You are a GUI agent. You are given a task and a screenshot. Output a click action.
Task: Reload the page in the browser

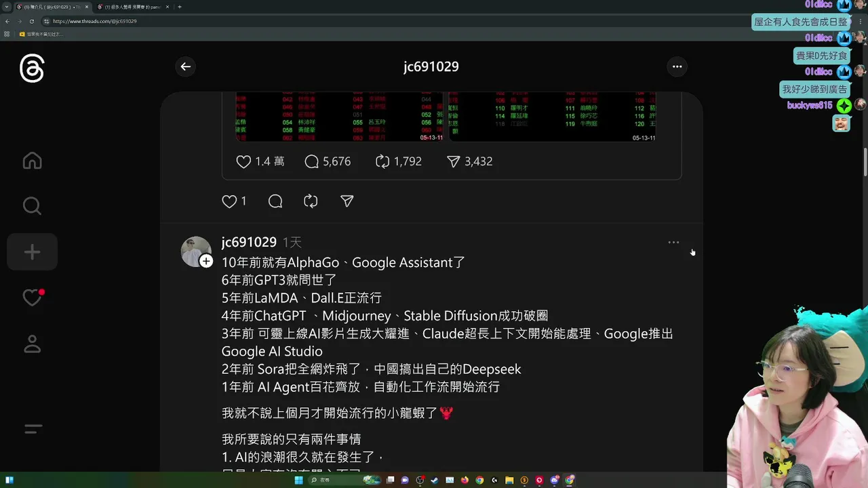click(31, 21)
